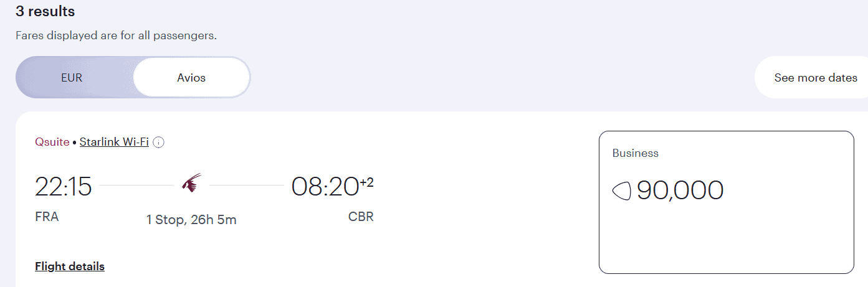The width and height of the screenshot is (868, 287).
Task: Click the fares for all passengers note
Action: (x=116, y=35)
